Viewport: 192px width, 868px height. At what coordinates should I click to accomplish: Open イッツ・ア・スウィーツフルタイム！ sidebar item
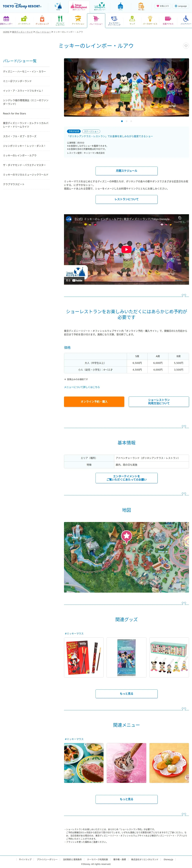pos(26,91)
